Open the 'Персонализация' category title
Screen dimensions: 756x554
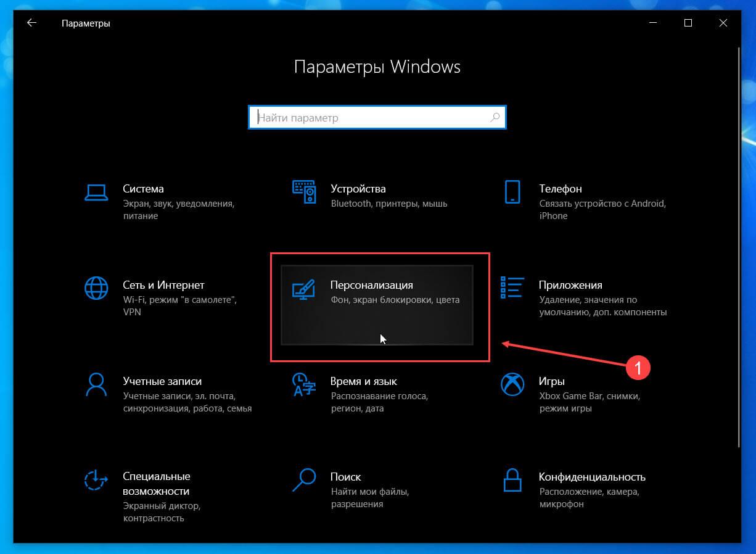coord(372,285)
